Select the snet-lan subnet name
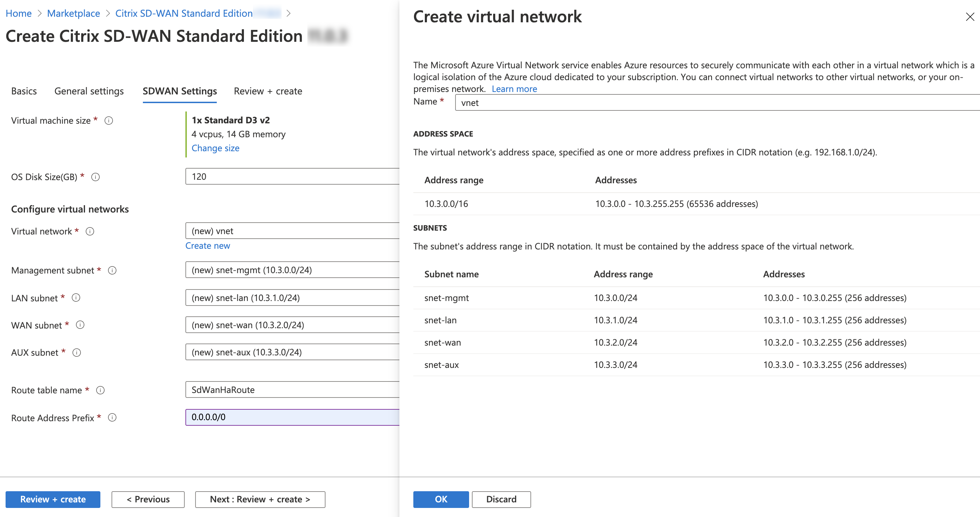The height and width of the screenshot is (517, 980). click(441, 320)
